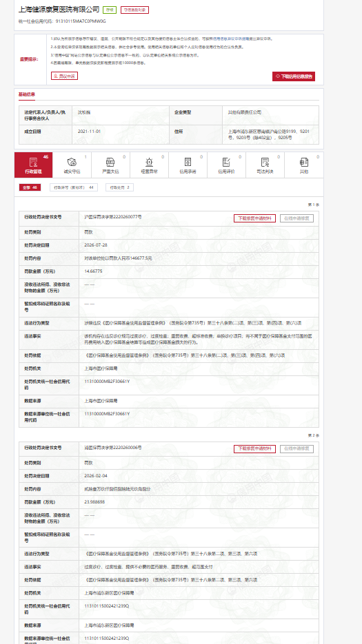Open the 信用承诺 document icon
This screenshot has width=362, height=644.
coord(188,165)
